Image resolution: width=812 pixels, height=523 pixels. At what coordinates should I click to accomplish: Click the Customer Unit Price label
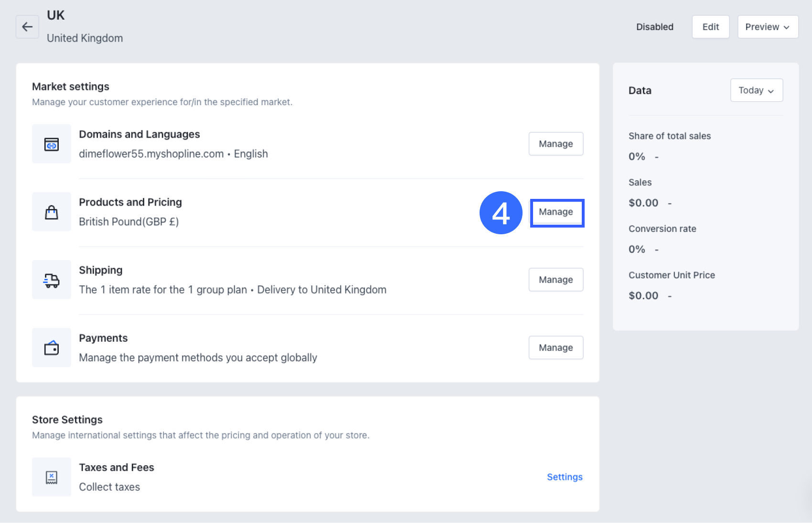(672, 275)
